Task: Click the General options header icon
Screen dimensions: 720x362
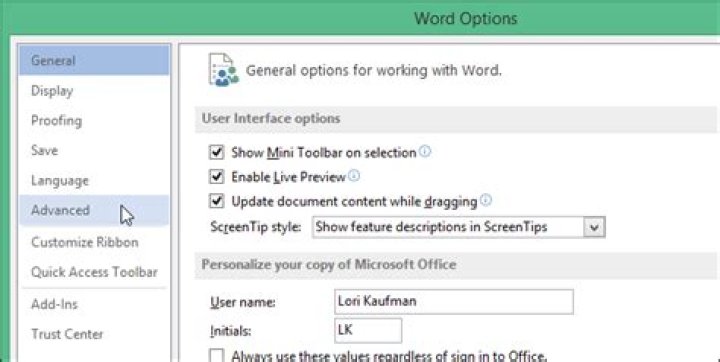Action: click(224, 70)
